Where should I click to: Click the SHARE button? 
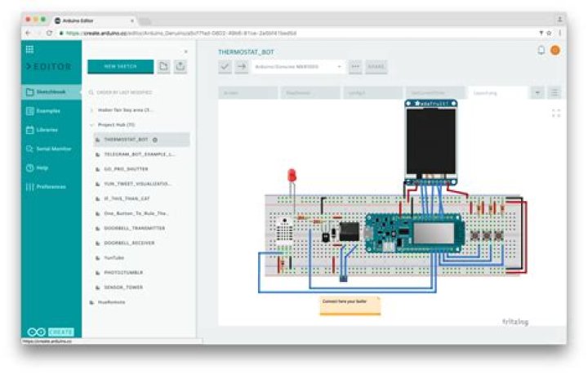(376, 67)
